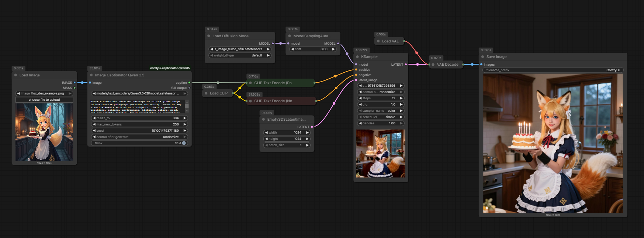Click the KSampler seed value field
The width and height of the screenshot is (644, 238).
381,86
